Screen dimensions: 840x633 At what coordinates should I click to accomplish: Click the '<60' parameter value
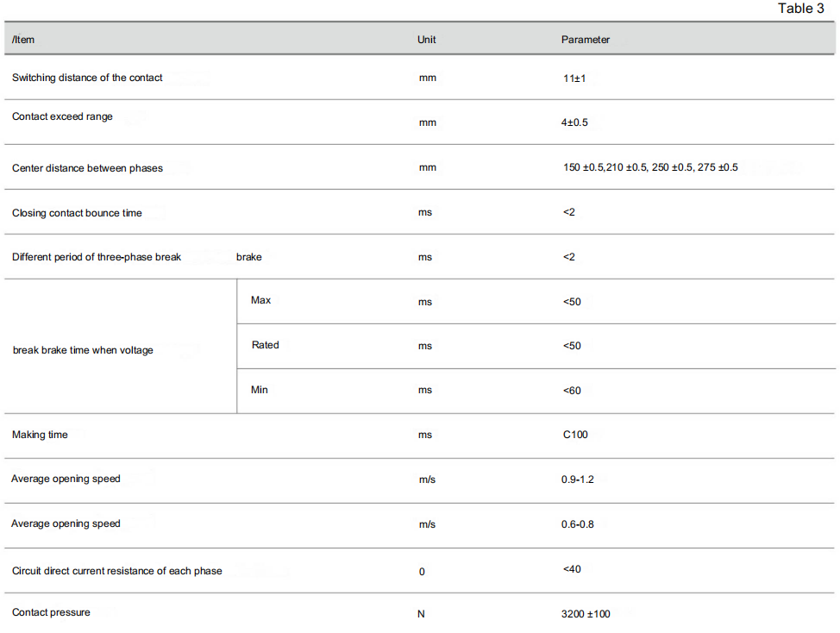[x=572, y=391]
